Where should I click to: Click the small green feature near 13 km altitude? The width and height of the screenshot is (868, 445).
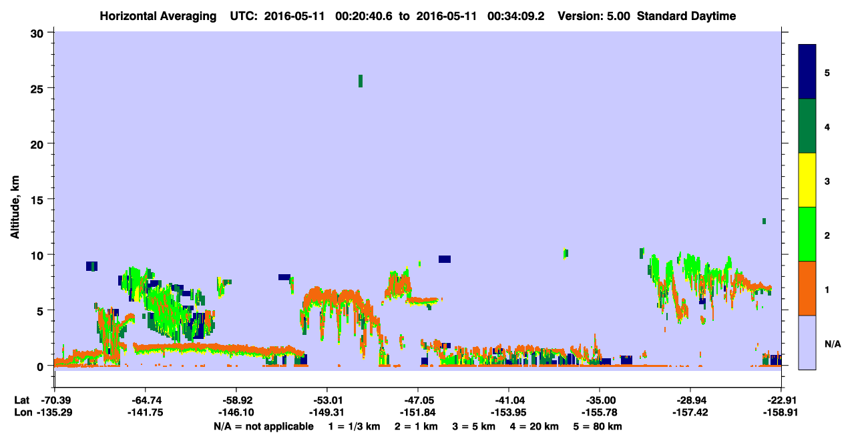click(764, 221)
